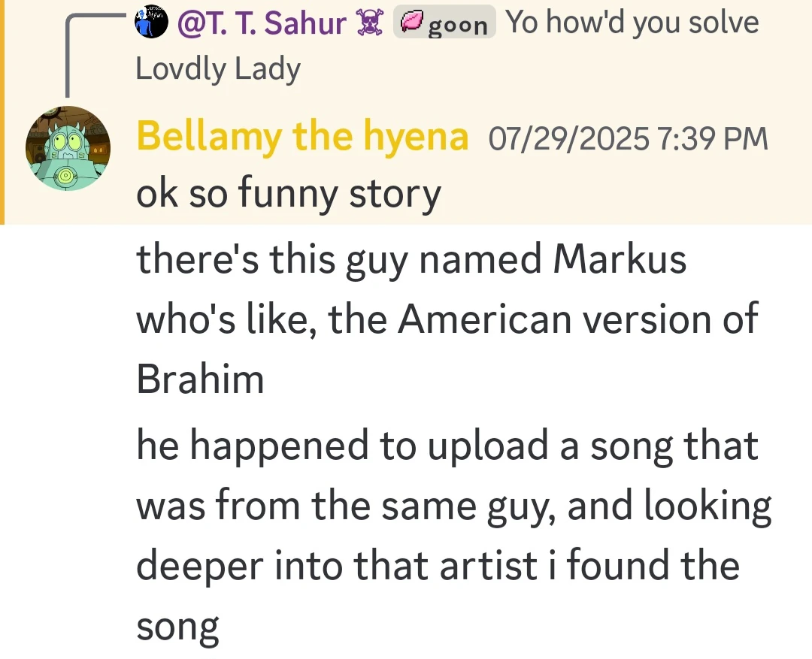Select the "there's this guy named Markus" line
The image size is (812, 659).
pos(411,261)
